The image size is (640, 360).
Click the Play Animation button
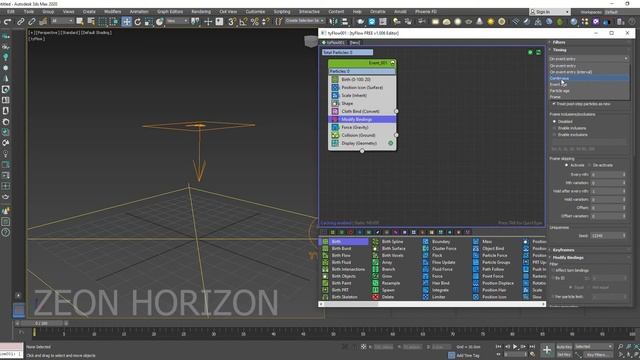tap(515, 347)
